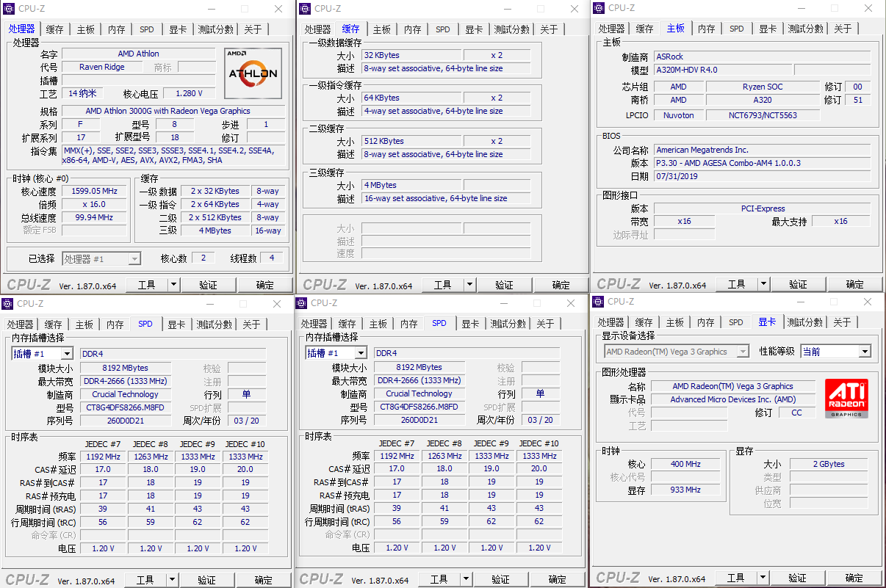
Task: Click the x 16.0 multiplier value
Action: pyautogui.click(x=94, y=204)
